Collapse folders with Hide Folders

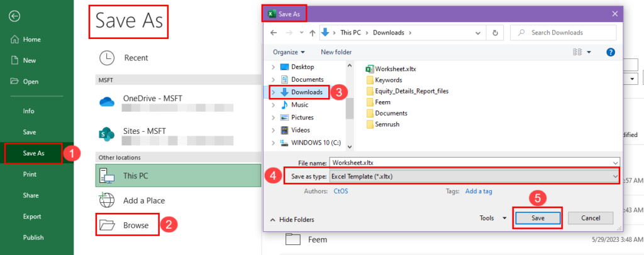[x=292, y=220]
